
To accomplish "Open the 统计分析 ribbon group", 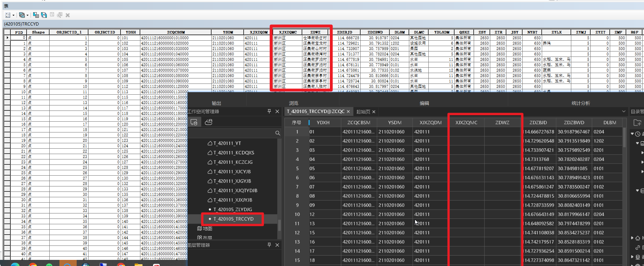I will (581, 103).
